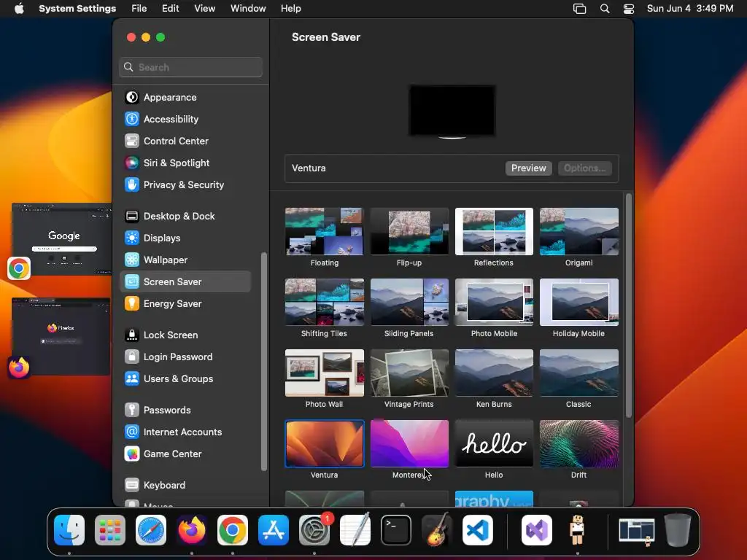
Task: Open Launchpad from the Dock
Action: pos(110,530)
